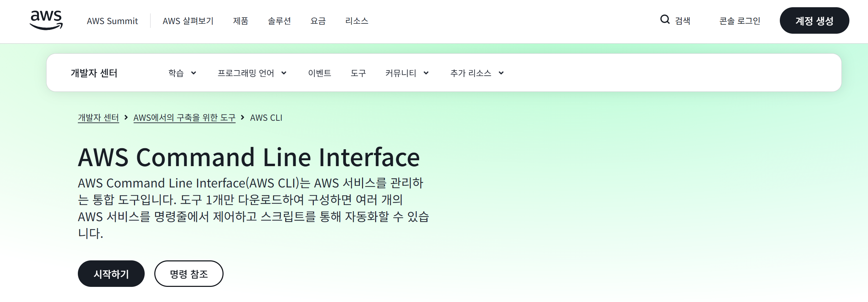The height and width of the screenshot is (302, 868).
Task: Open the AWS 살펴보기 menu
Action: 188,21
